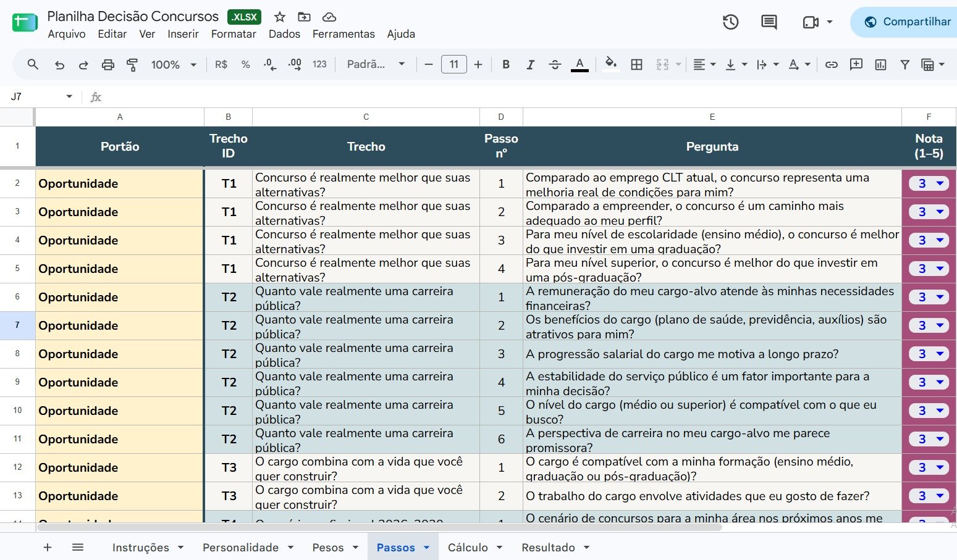Open merge cells options

[668, 64]
